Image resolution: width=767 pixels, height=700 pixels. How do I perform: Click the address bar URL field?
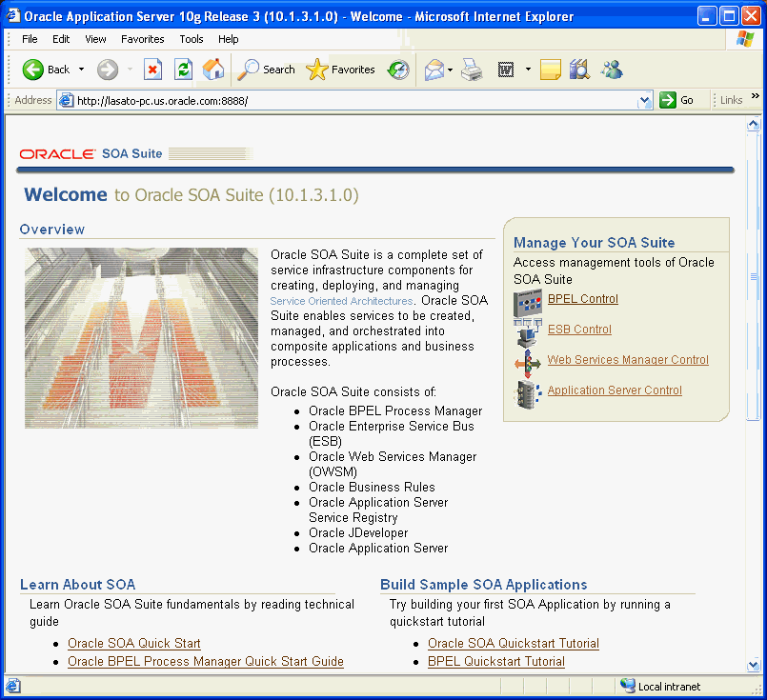coord(354,101)
